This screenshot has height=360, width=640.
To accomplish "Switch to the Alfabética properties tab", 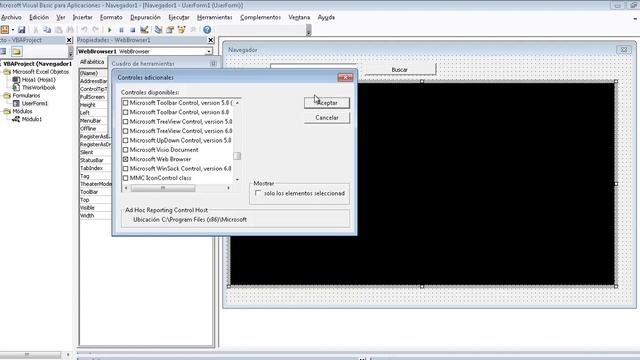I will pos(92,62).
